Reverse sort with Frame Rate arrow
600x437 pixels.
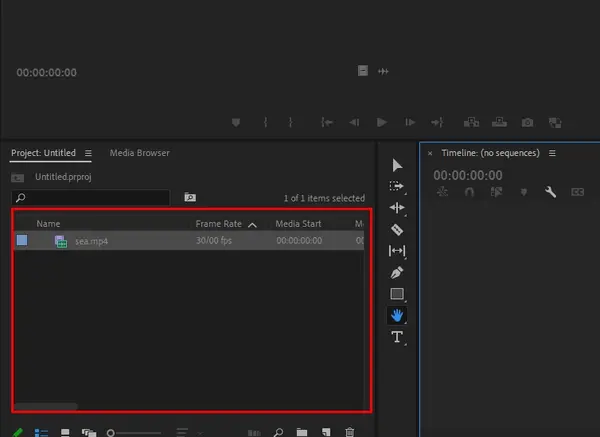[252, 225]
